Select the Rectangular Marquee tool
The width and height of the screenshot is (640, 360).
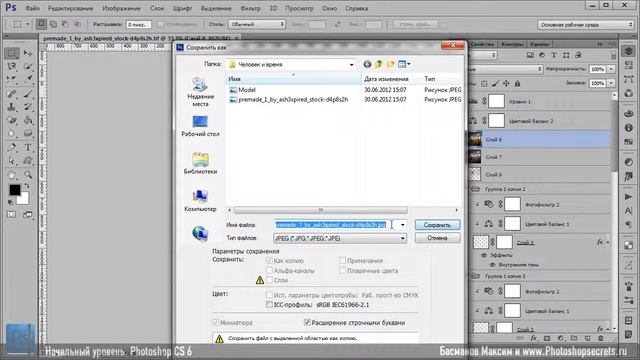coord(12,53)
